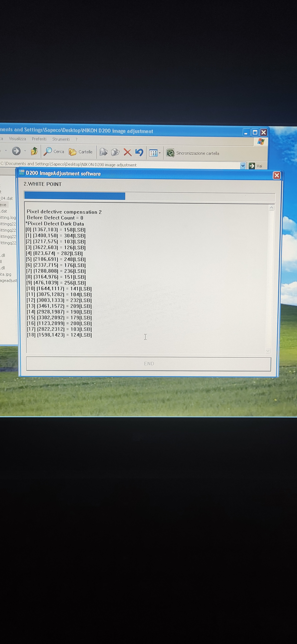Click the blue Undo arrow icon

tap(139, 152)
